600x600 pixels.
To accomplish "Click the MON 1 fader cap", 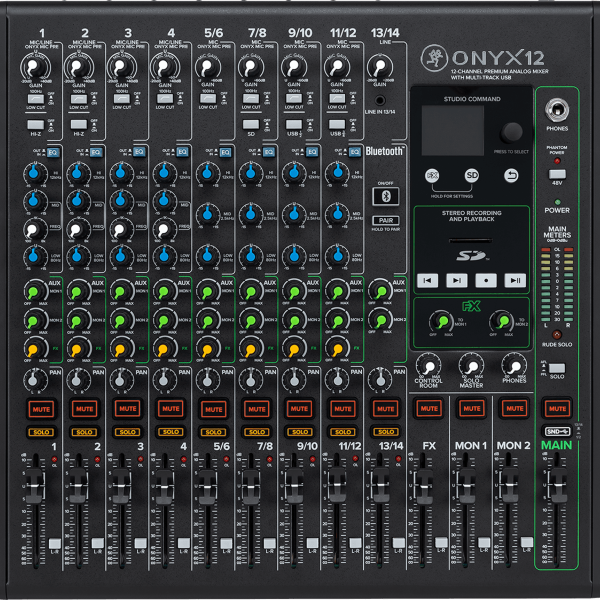I will (466, 485).
